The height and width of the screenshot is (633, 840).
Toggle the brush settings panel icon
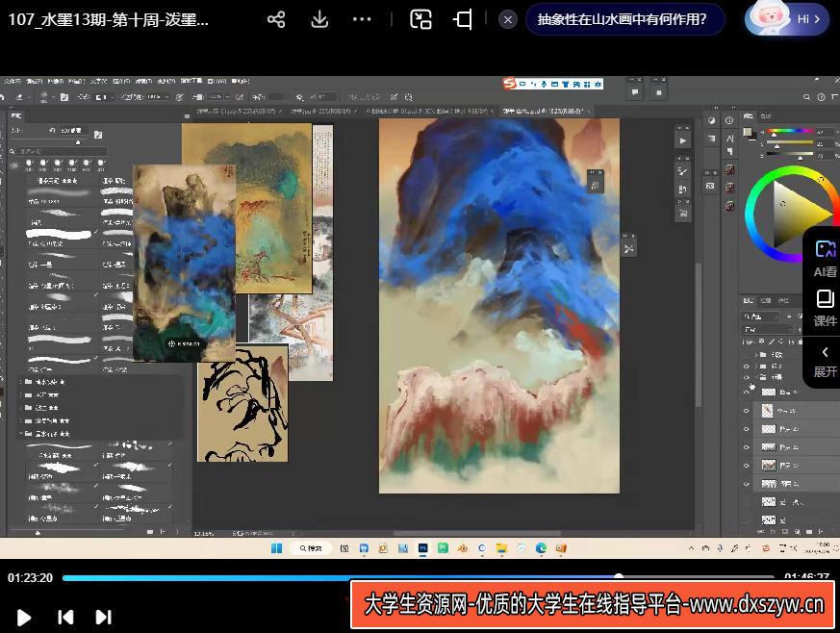[64, 97]
